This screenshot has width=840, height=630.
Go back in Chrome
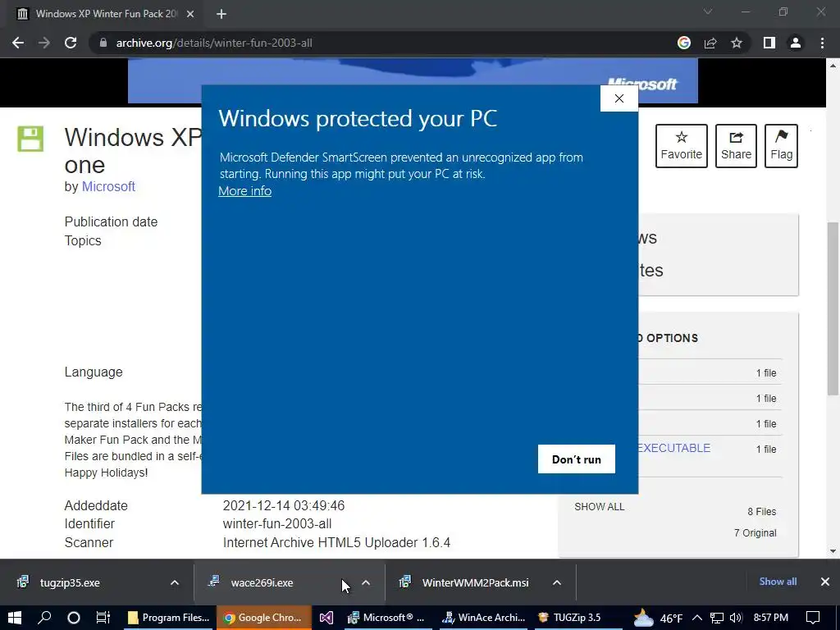click(x=18, y=43)
